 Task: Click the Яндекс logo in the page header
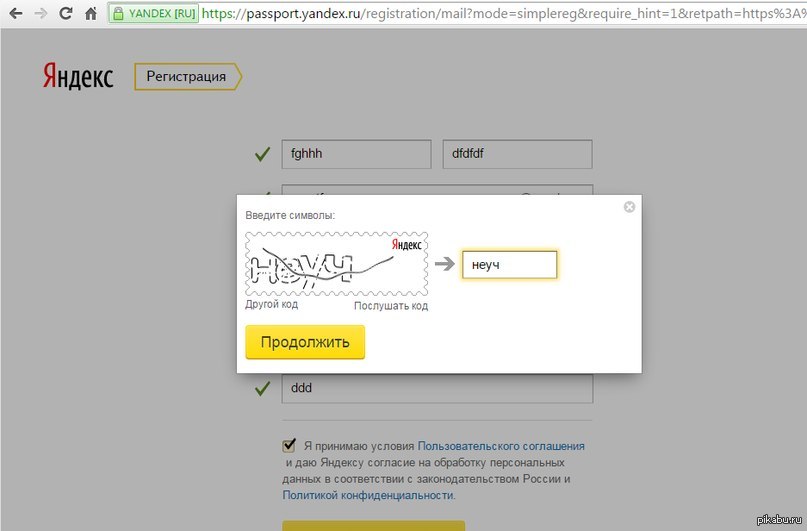(77, 77)
